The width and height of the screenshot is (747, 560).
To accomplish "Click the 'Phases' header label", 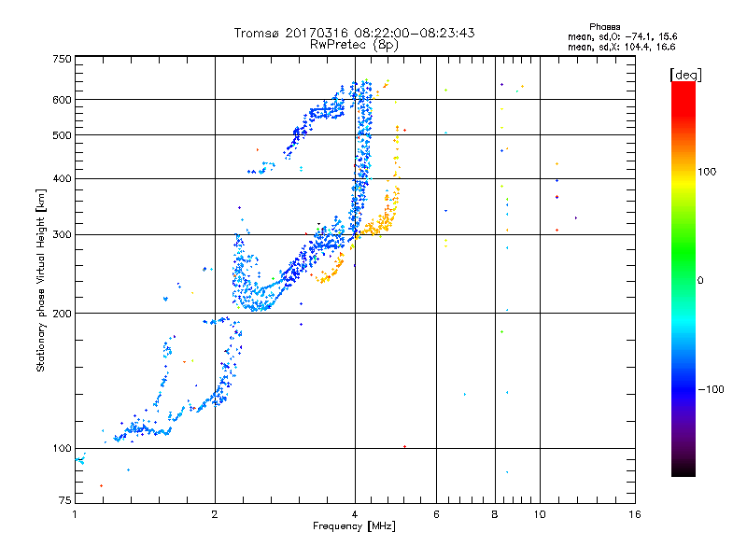I will click(x=604, y=27).
